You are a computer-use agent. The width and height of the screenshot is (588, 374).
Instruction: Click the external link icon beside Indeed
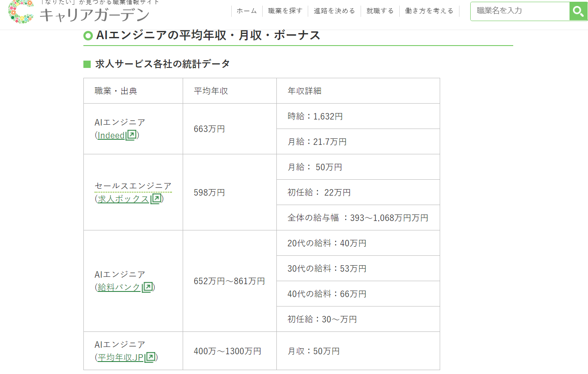coord(131,135)
